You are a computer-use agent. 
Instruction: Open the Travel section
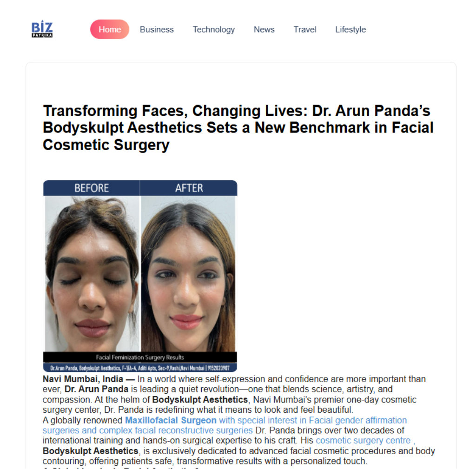click(305, 29)
